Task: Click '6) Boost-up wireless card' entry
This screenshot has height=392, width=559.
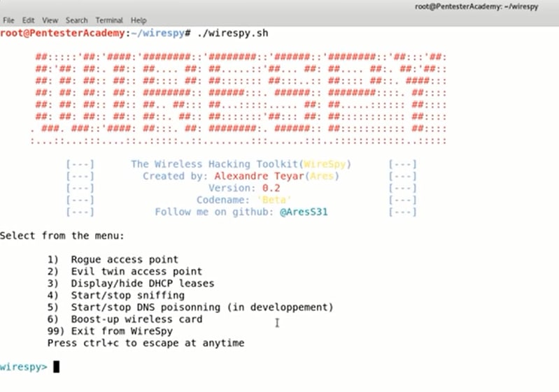Action: pos(125,319)
